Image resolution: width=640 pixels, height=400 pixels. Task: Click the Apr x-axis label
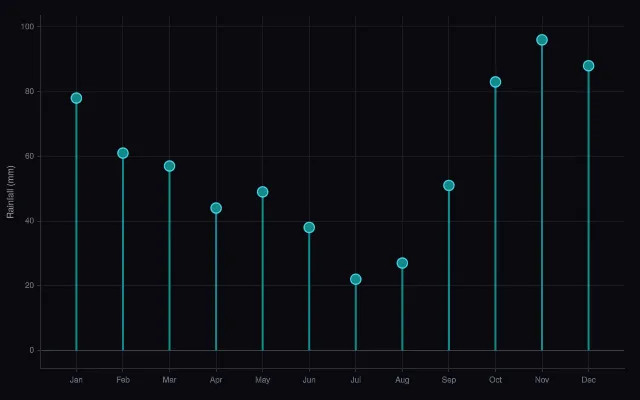pos(216,380)
